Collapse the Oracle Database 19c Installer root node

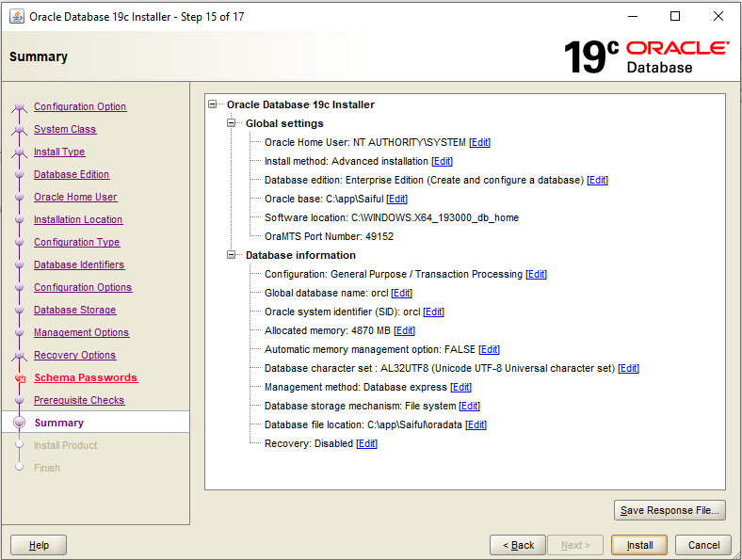(213, 104)
